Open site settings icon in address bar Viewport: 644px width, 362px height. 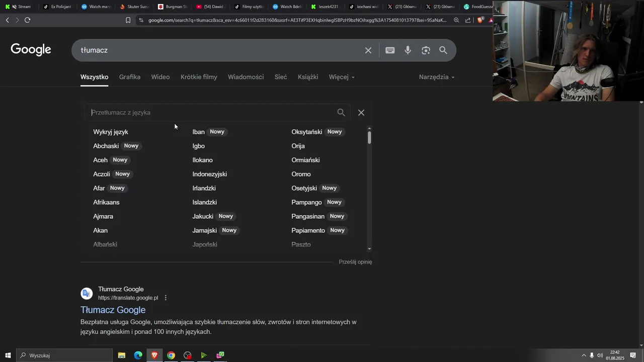coord(141,20)
